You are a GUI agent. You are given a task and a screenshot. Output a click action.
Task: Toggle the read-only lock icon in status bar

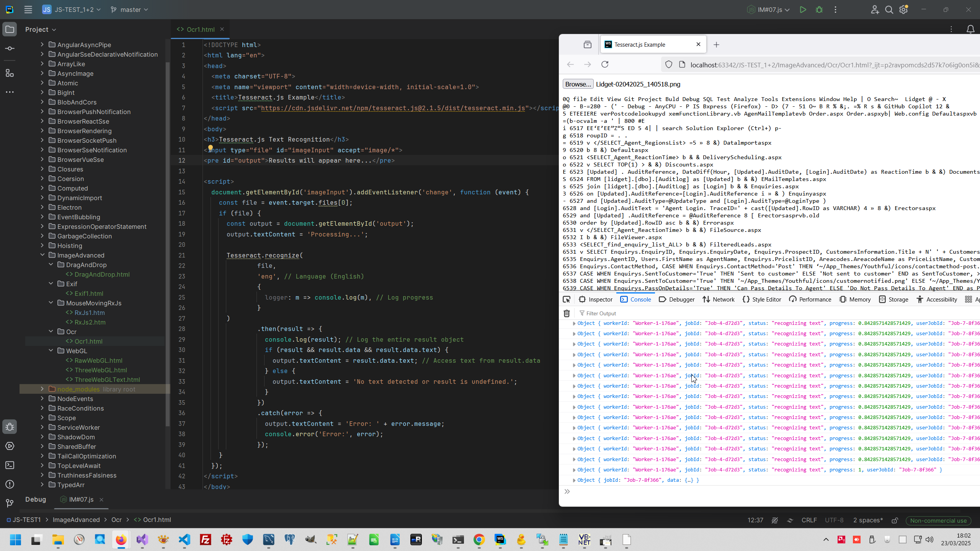(895, 520)
